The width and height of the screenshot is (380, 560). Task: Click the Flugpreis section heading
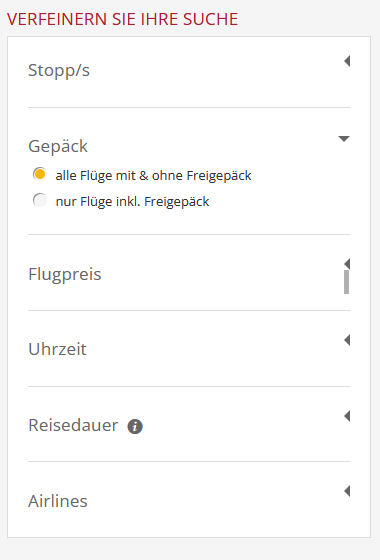click(65, 275)
